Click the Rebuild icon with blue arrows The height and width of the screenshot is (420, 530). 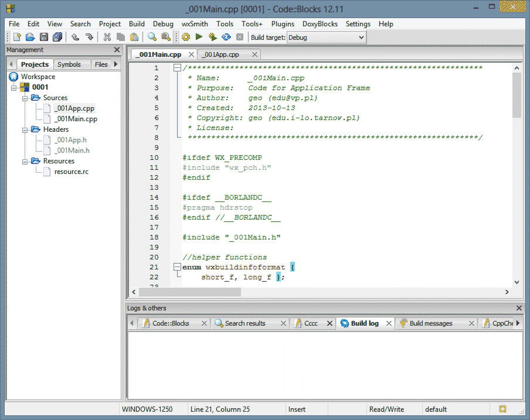click(226, 37)
